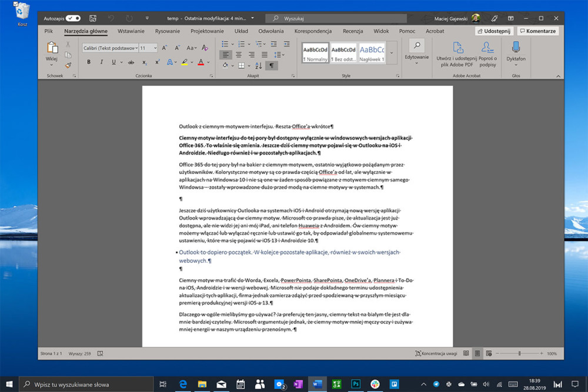Screen dimensions: 588x392
Task: Switch to the Rysowanie tab
Action: pyautogui.click(x=167, y=31)
